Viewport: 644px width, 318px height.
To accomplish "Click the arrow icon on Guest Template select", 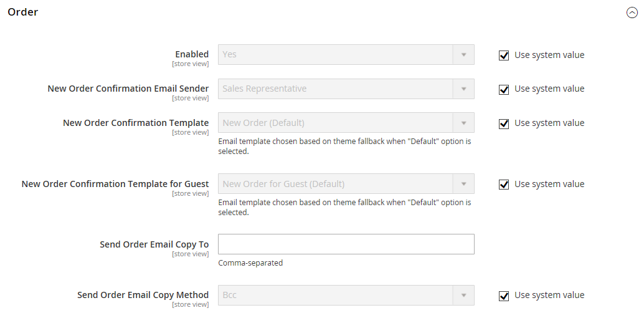I will 463,184.
